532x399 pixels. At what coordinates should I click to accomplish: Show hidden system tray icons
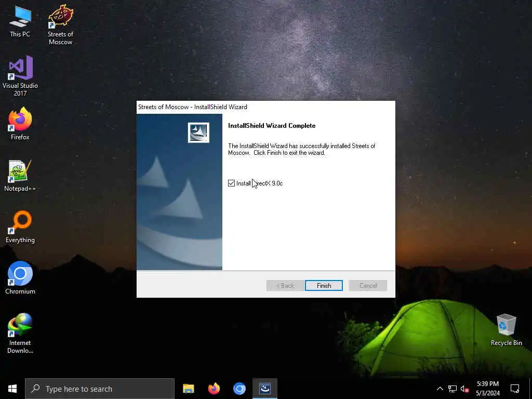pyautogui.click(x=440, y=389)
